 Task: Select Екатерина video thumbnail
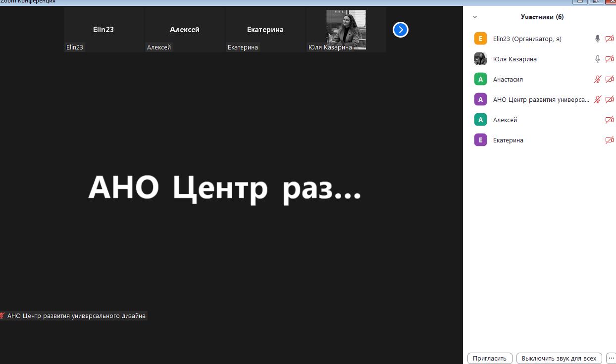click(x=265, y=30)
